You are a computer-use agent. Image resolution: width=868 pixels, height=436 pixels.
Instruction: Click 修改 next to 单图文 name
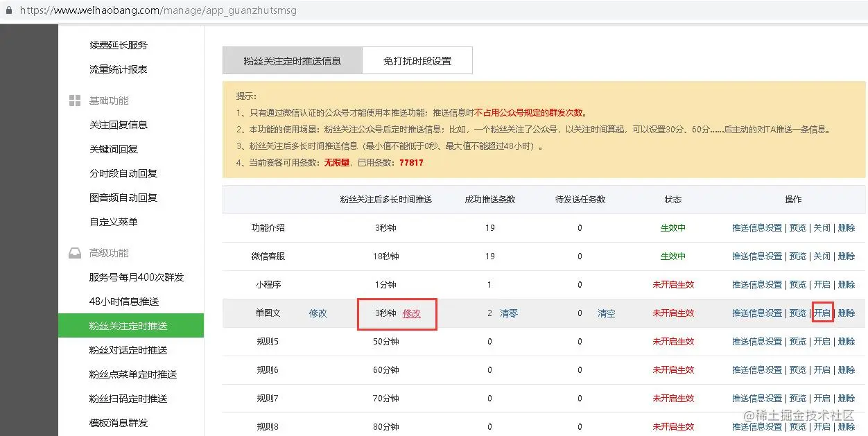(x=318, y=313)
